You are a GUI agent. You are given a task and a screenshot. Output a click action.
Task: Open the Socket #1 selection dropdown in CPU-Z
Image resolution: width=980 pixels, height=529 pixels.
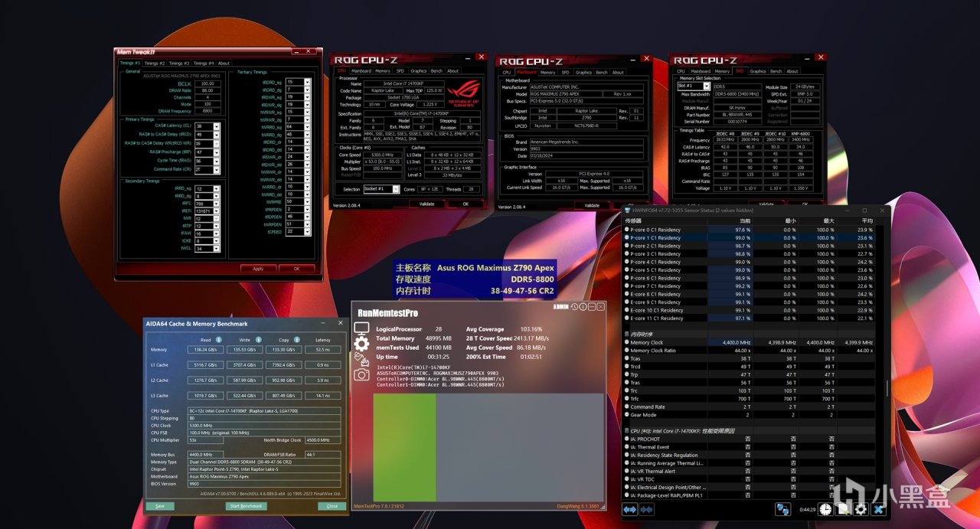[396, 189]
